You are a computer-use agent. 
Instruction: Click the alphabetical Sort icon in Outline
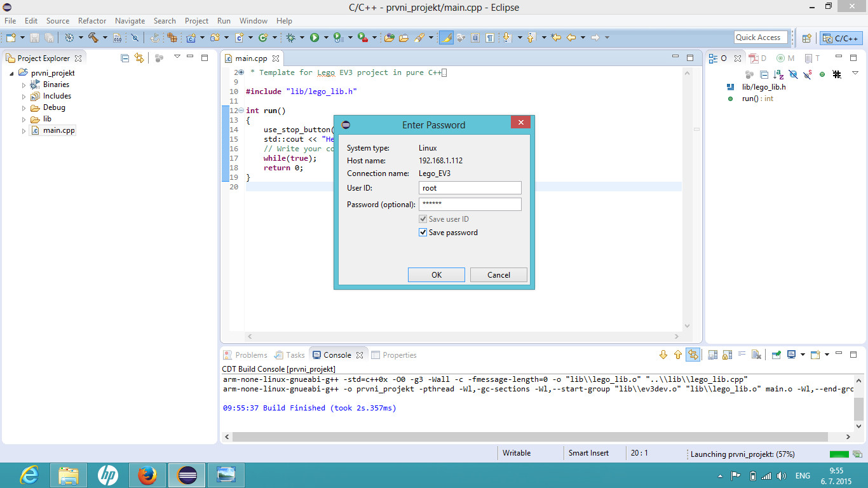(778, 74)
